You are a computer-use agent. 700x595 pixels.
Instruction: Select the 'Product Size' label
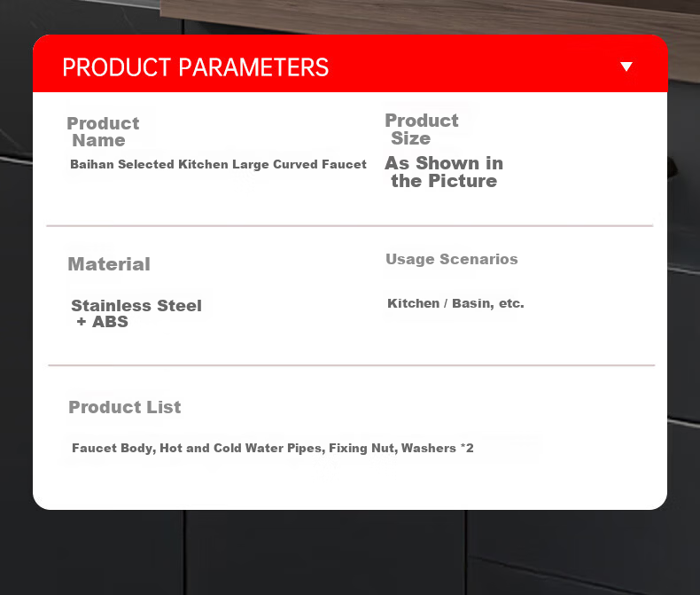(422, 129)
